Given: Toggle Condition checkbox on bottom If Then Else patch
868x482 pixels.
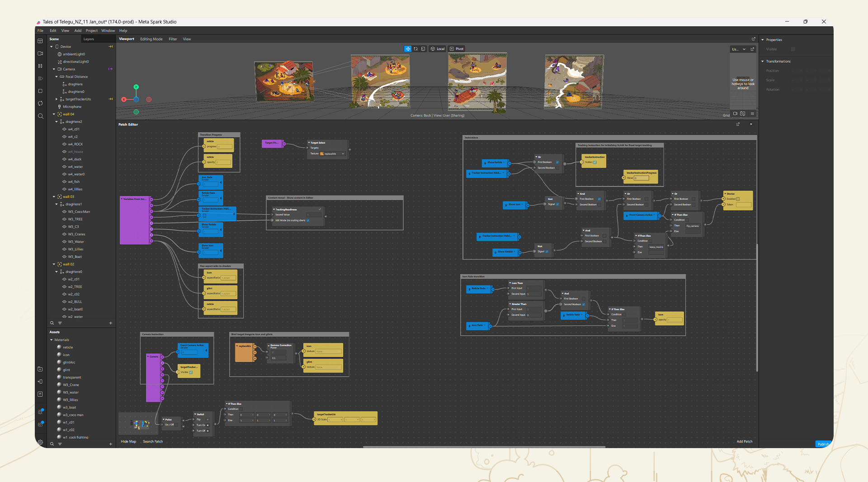Looking at the screenshot, I should [241, 409].
